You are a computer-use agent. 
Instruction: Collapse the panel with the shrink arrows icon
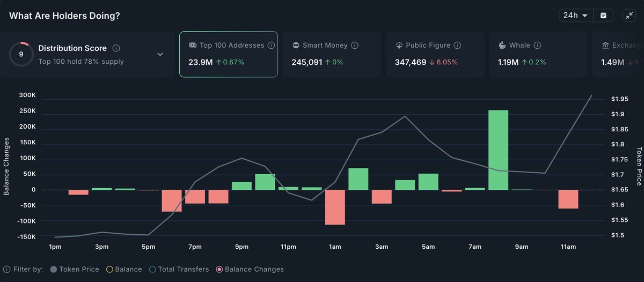click(630, 16)
